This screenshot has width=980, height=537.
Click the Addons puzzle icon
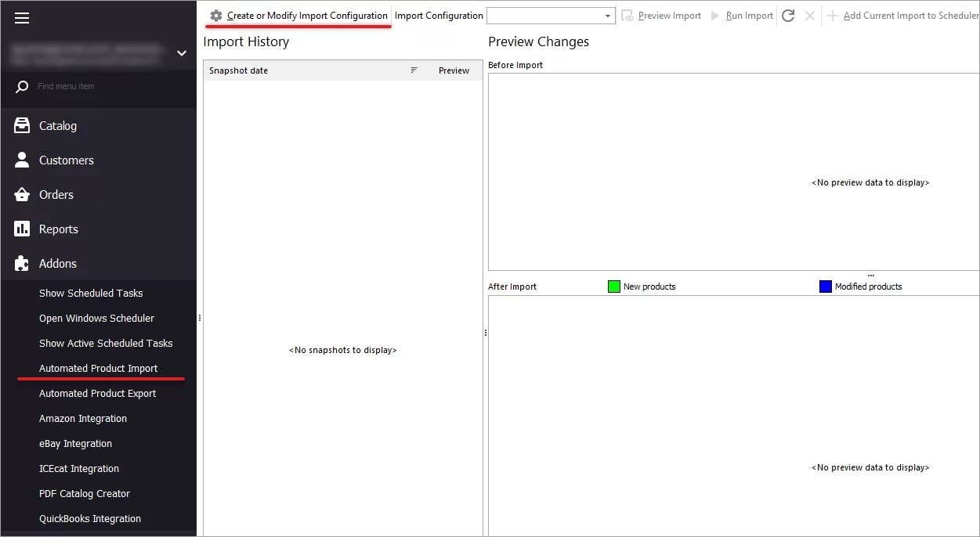click(x=20, y=263)
